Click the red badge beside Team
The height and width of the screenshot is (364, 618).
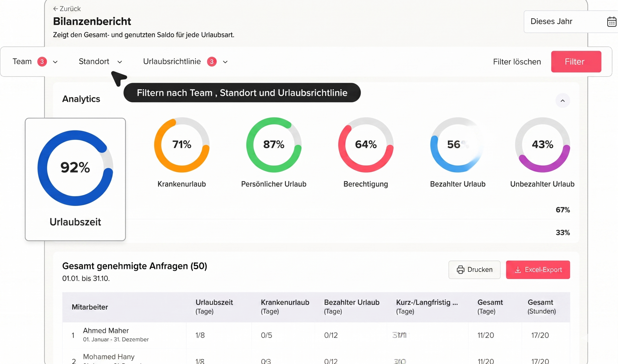[x=42, y=62]
